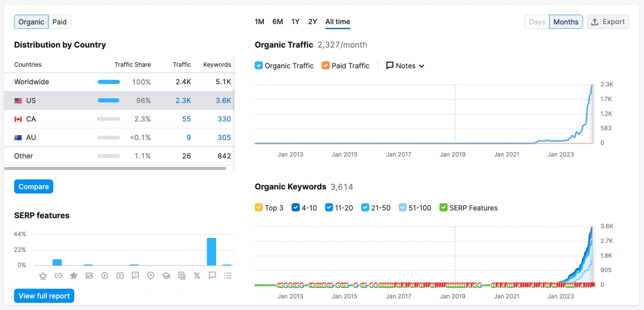Click the local pack map pin icon
This screenshot has height=310, width=644.
tap(151, 276)
